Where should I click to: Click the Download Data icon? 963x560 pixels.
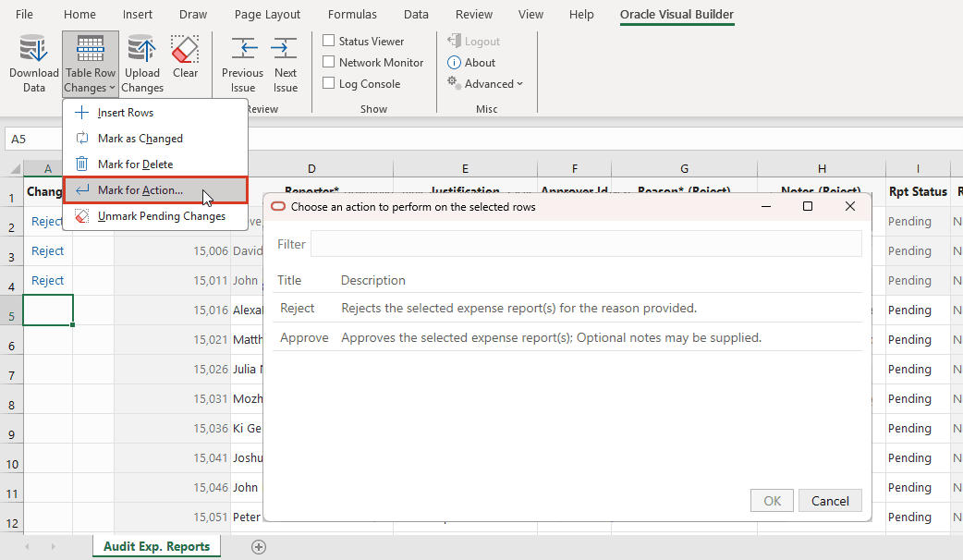[33, 62]
